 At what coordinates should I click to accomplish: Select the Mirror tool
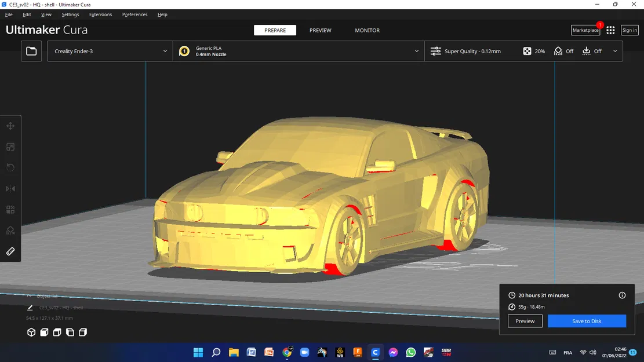pyautogui.click(x=10, y=188)
